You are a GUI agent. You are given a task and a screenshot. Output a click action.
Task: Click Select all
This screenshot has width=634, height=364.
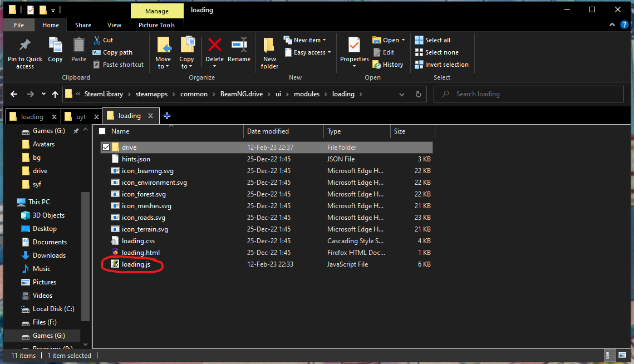(x=433, y=40)
